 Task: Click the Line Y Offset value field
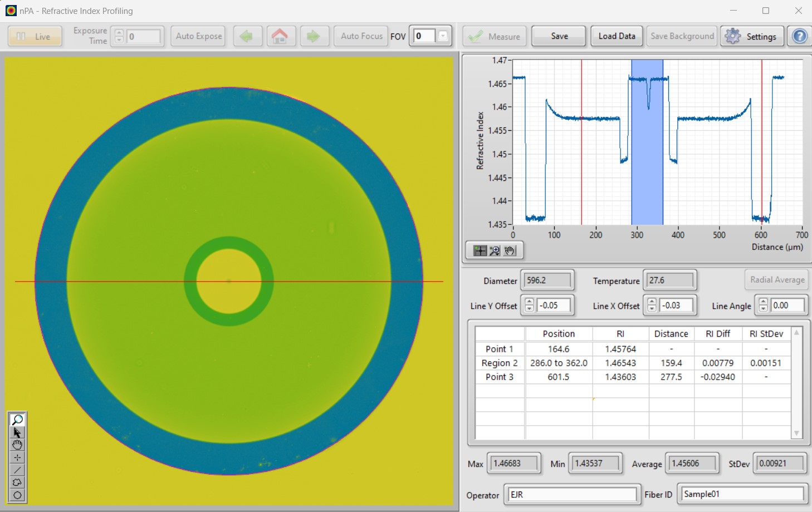(x=554, y=305)
